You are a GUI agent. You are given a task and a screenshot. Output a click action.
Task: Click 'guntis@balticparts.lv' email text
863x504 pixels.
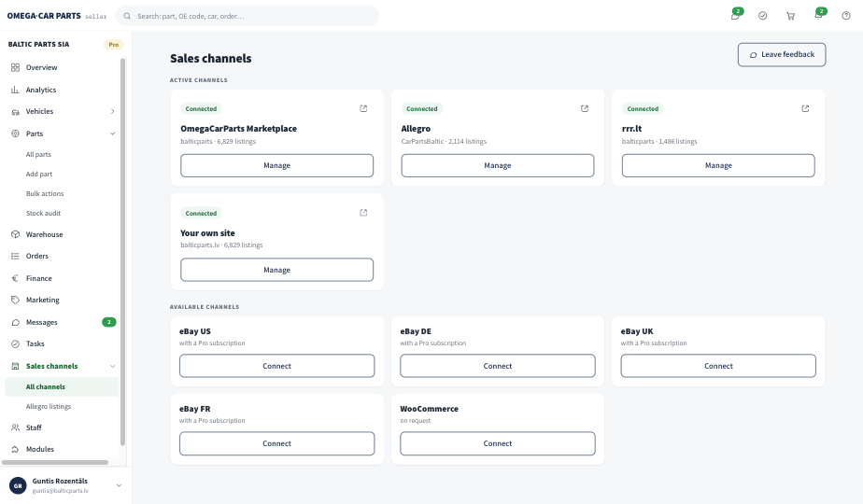click(x=60, y=491)
